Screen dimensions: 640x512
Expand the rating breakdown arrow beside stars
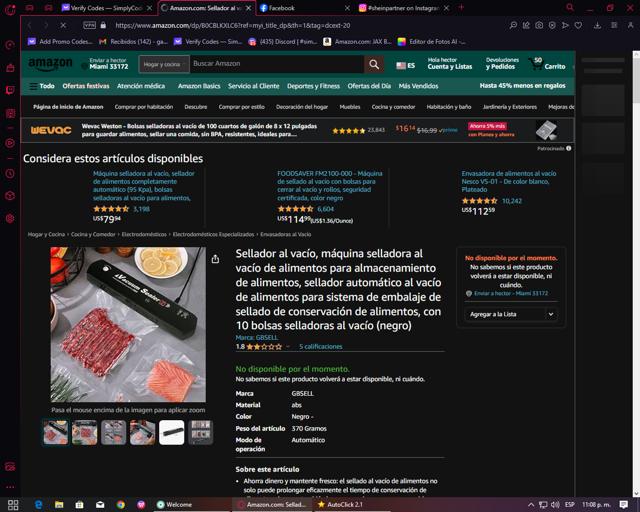click(x=288, y=347)
